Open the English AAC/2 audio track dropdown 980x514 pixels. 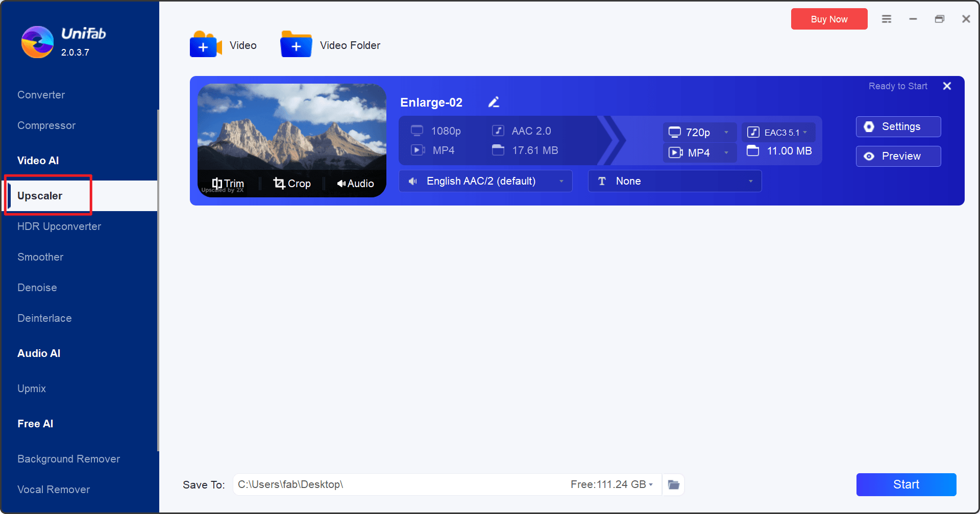(485, 181)
